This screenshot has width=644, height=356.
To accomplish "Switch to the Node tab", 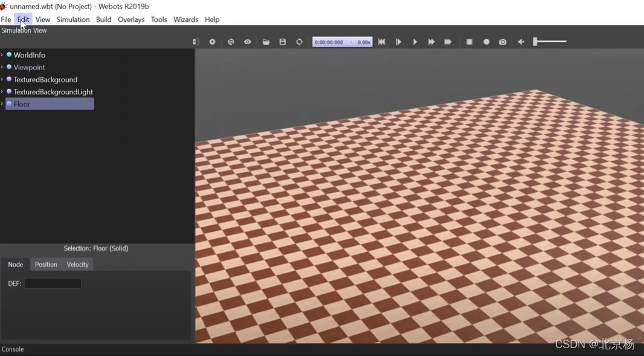I will [16, 264].
